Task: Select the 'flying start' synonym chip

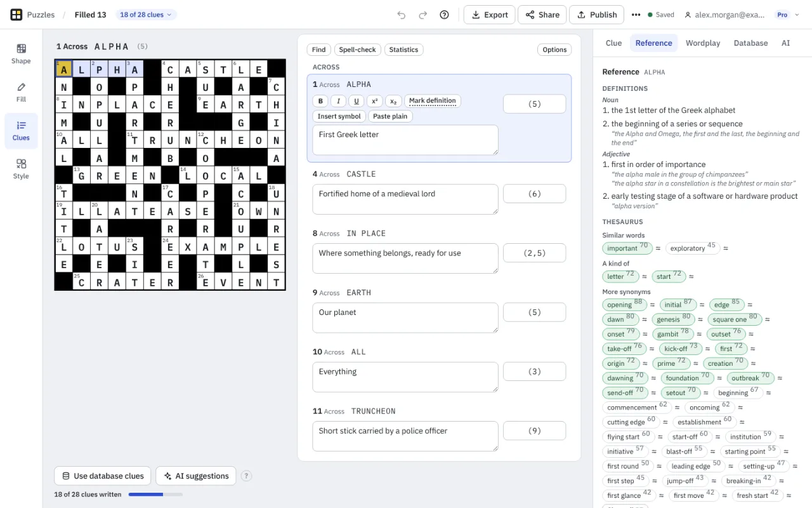Action: [x=629, y=436]
